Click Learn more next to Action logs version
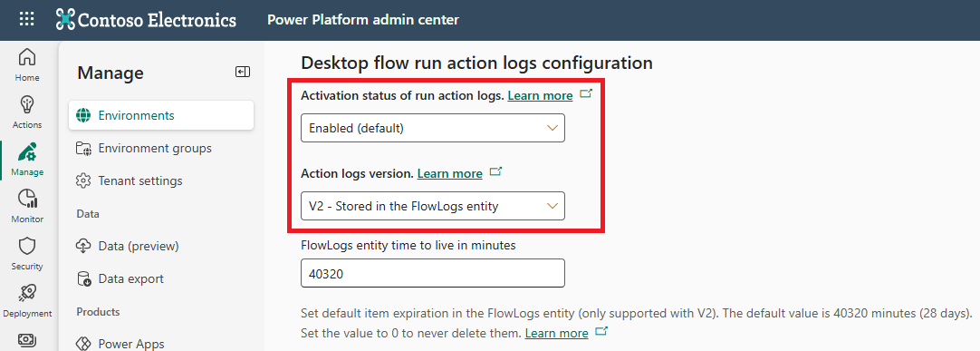980x351 pixels. 449,173
